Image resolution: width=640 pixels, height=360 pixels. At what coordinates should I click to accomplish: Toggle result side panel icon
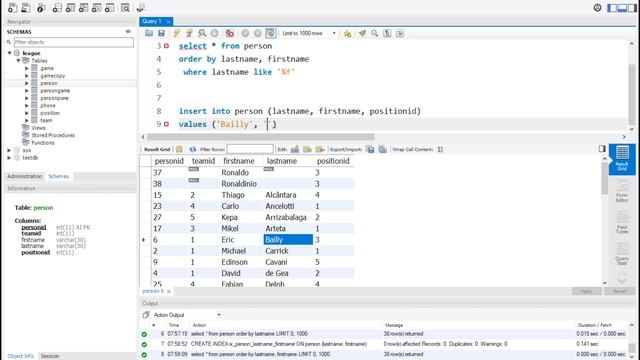(602, 149)
